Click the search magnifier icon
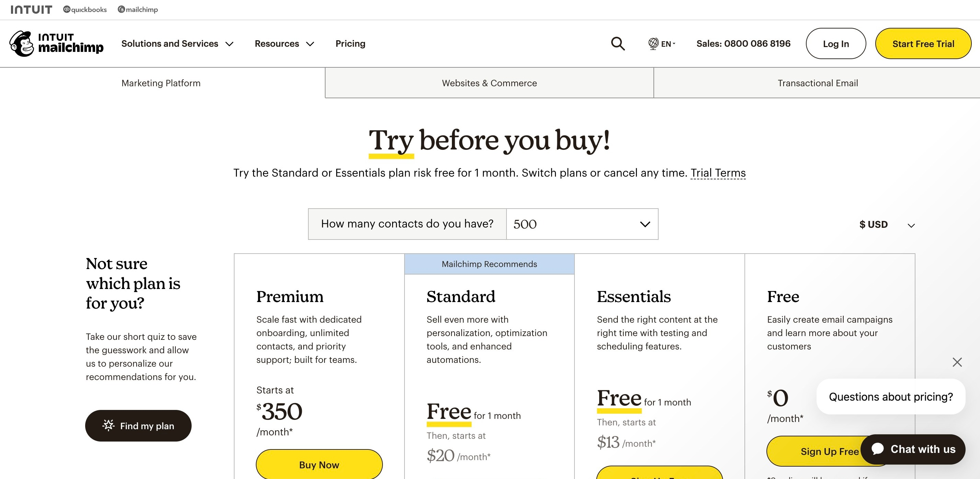The height and width of the screenshot is (479, 980). pos(618,43)
